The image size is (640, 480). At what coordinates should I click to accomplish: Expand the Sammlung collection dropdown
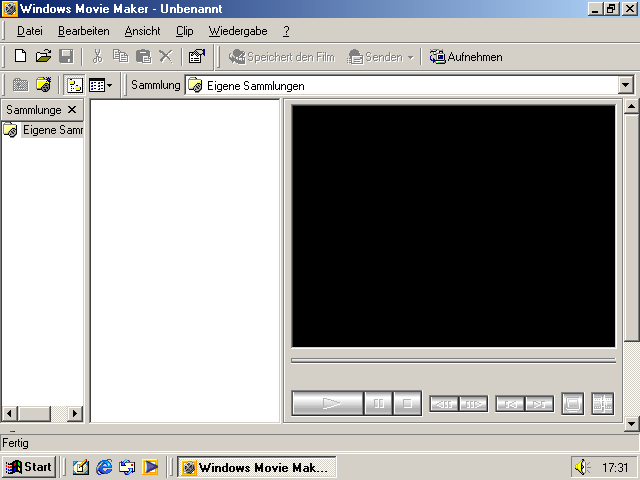coord(626,85)
